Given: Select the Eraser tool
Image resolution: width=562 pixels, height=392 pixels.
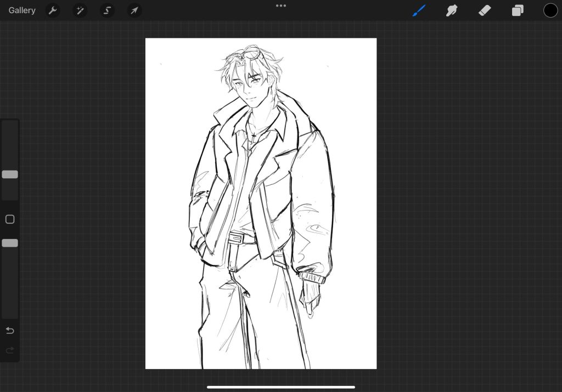Looking at the screenshot, I should tap(485, 10).
